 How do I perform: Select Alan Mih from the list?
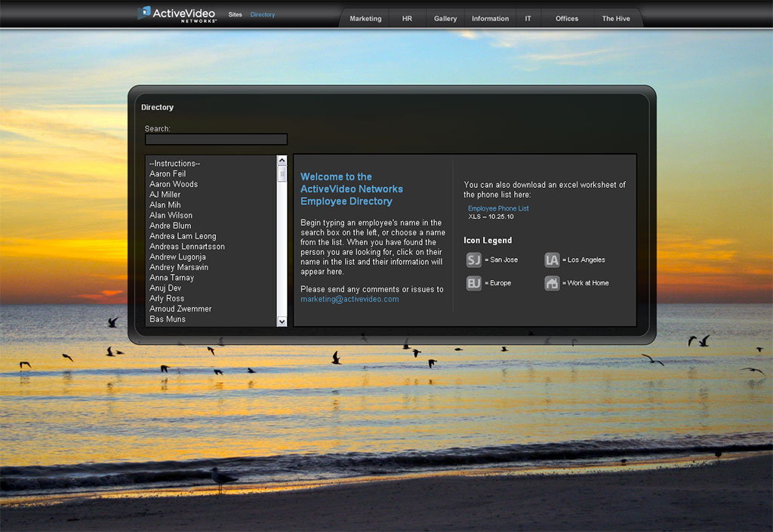tap(211, 204)
